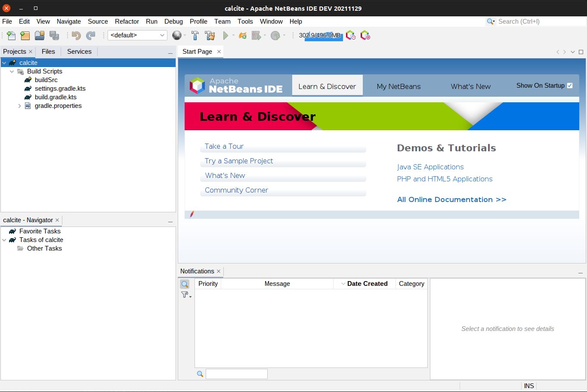The height and width of the screenshot is (392, 587).
Task: Click the Save All toolbar icon
Action: 54,36
